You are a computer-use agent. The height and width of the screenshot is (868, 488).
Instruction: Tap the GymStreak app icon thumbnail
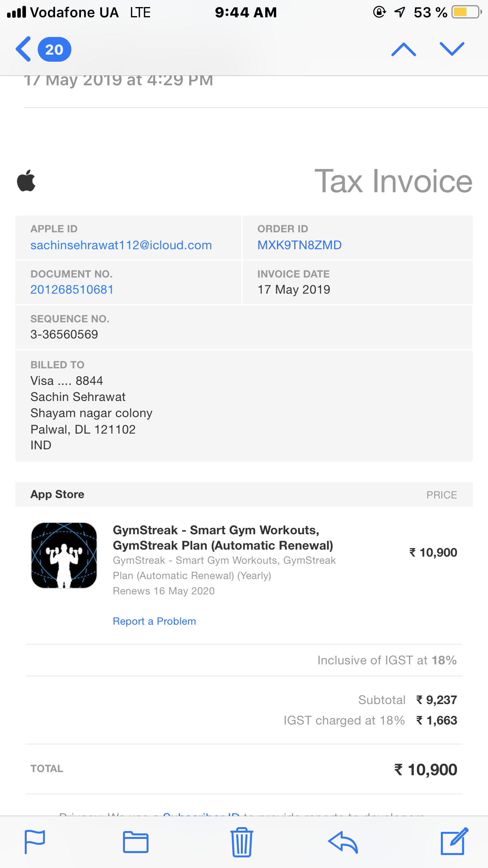coord(64,555)
